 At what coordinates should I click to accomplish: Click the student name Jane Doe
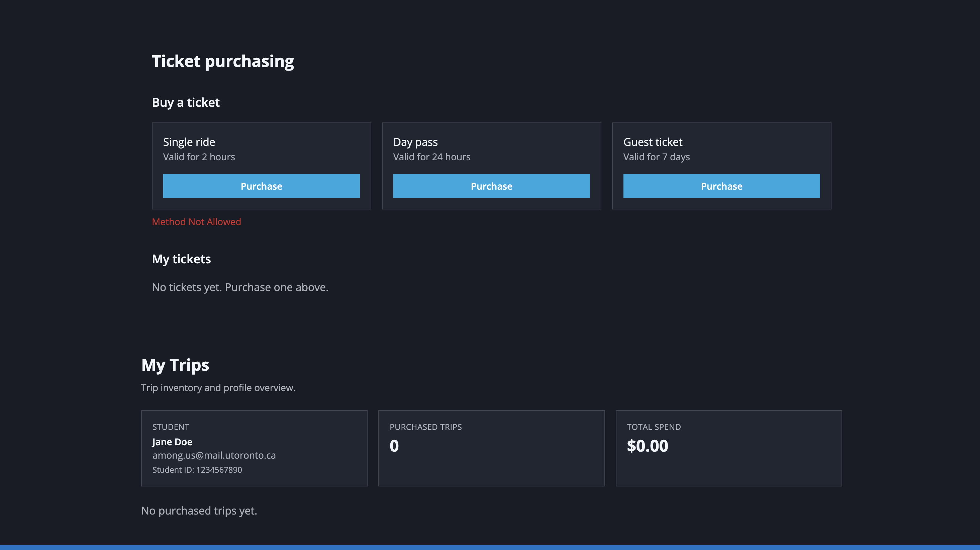172,442
